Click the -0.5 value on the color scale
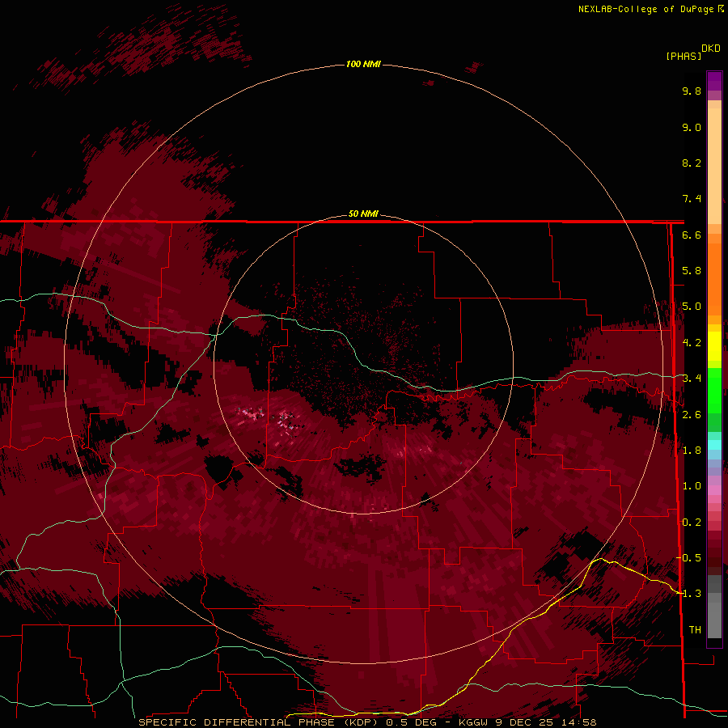 pos(689,558)
